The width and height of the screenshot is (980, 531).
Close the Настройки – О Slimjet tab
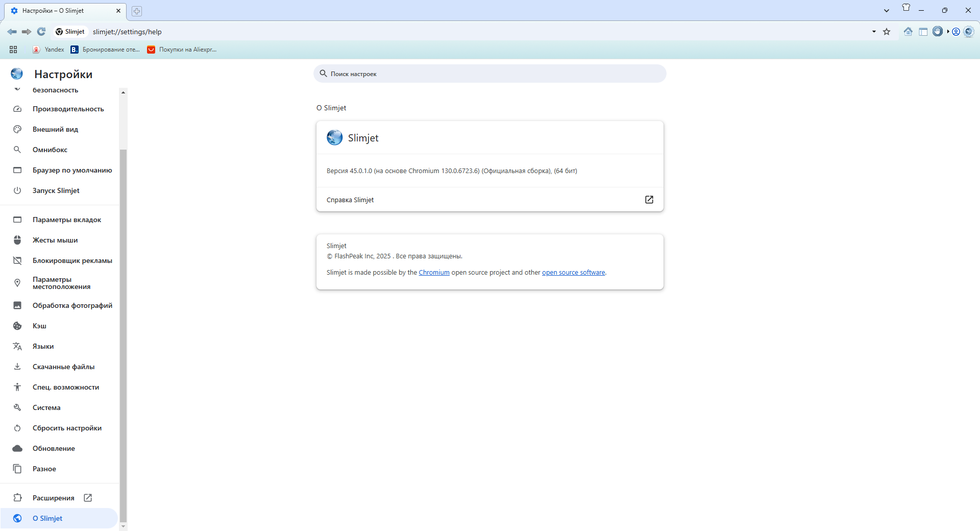point(118,11)
